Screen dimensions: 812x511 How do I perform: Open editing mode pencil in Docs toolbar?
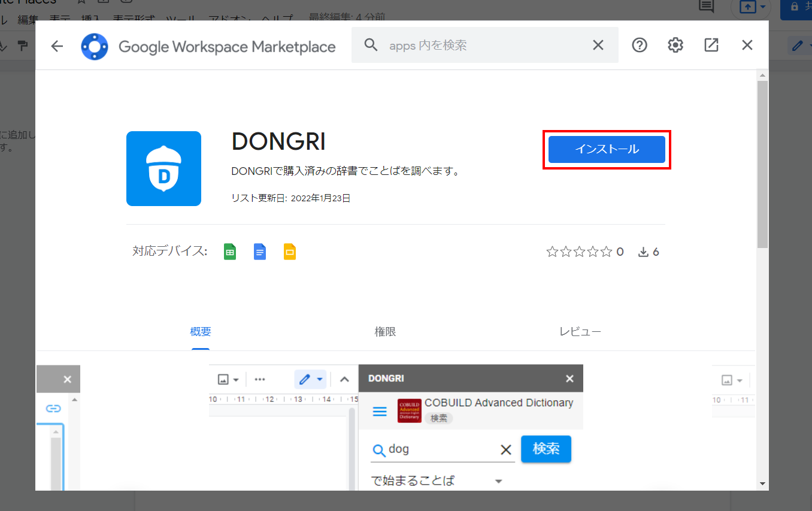click(x=799, y=46)
